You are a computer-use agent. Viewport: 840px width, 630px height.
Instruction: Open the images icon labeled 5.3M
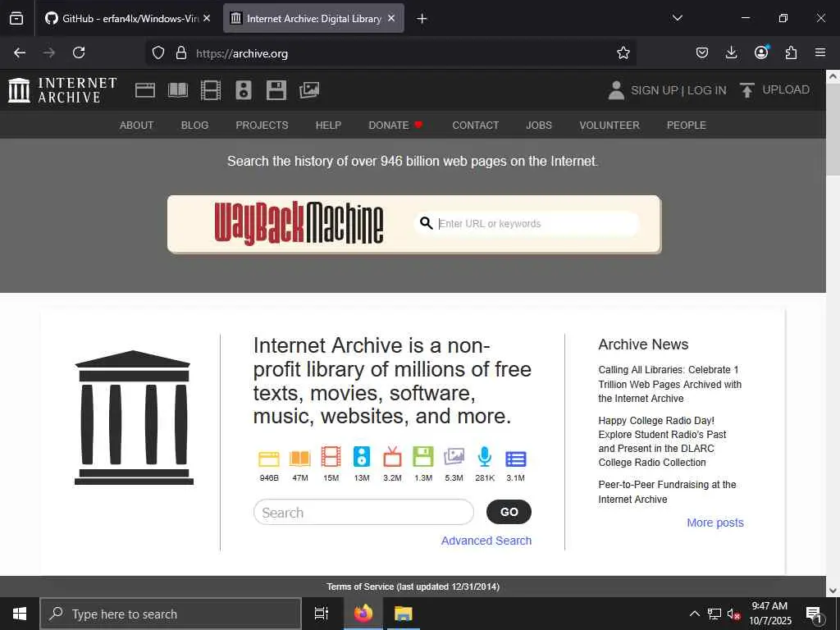[x=454, y=457]
